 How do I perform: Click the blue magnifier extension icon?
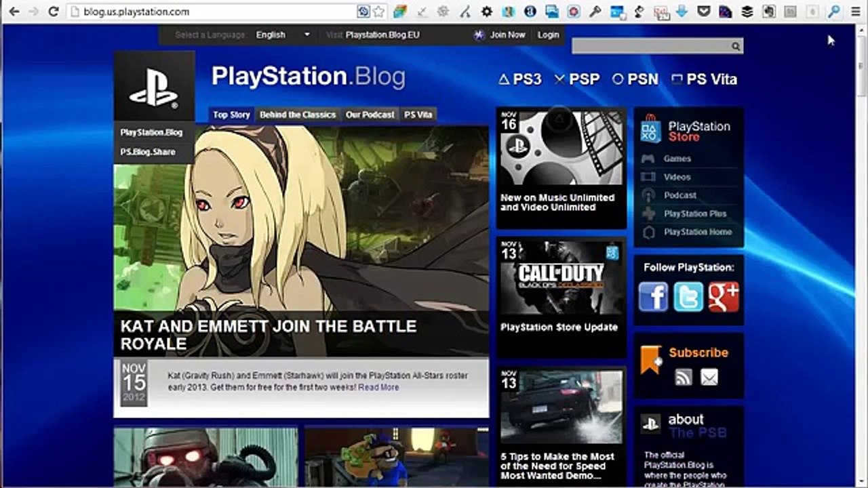(834, 12)
